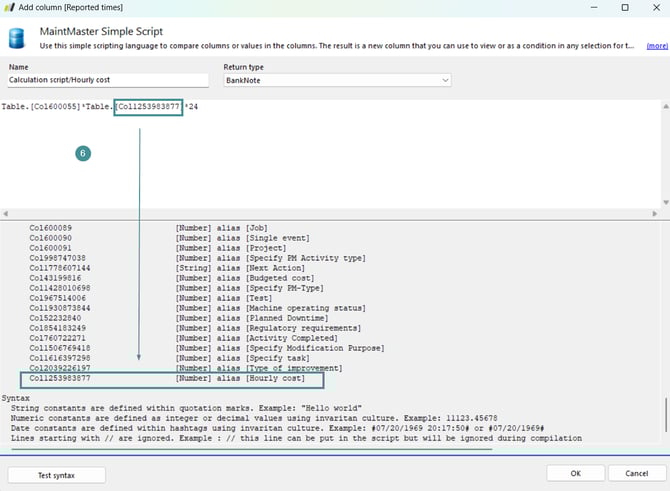Click the title bar app icon

10,8
